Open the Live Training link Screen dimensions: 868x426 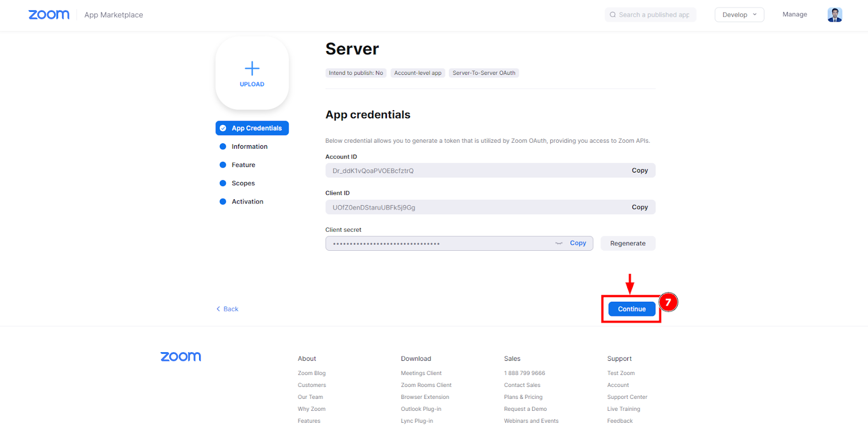[x=623, y=409]
